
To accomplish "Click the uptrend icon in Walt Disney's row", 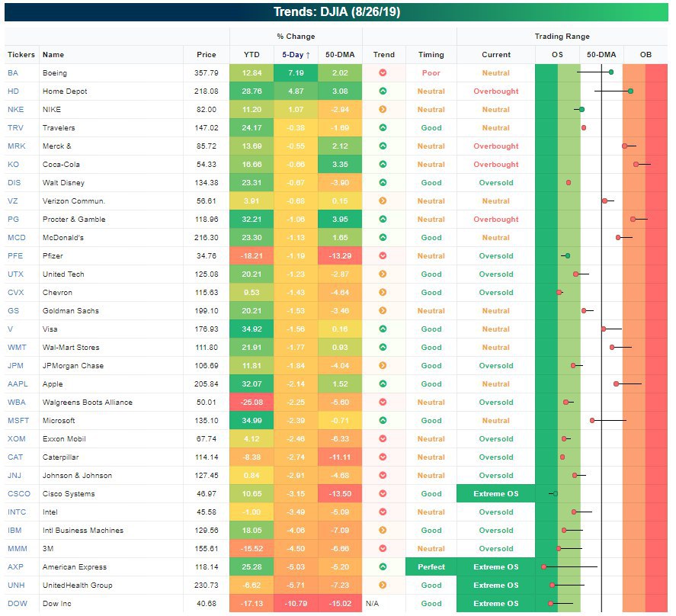I will pyautogui.click(x=383, y=182).
